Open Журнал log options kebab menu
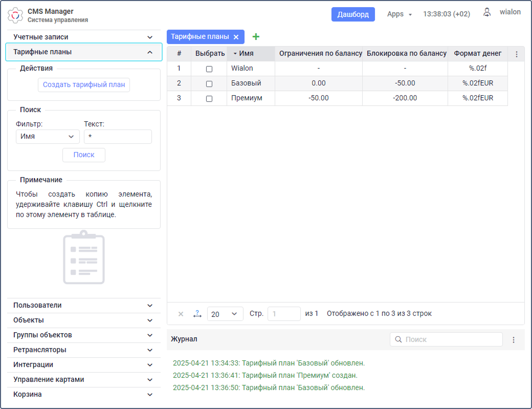 514,340
